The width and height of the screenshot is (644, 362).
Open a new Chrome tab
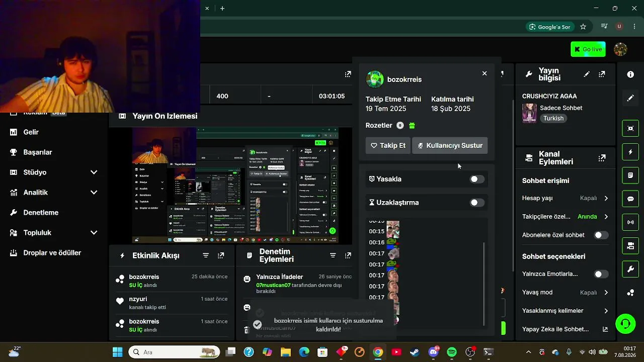222,9
